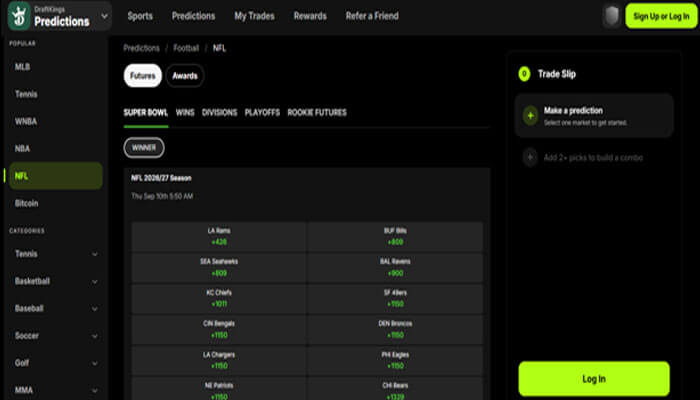Pick NE Patriots market

219,389
